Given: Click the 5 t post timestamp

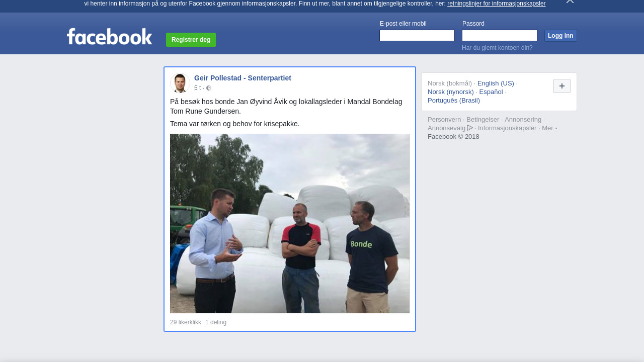Looking at the screenshot, I should coord(197,88).
